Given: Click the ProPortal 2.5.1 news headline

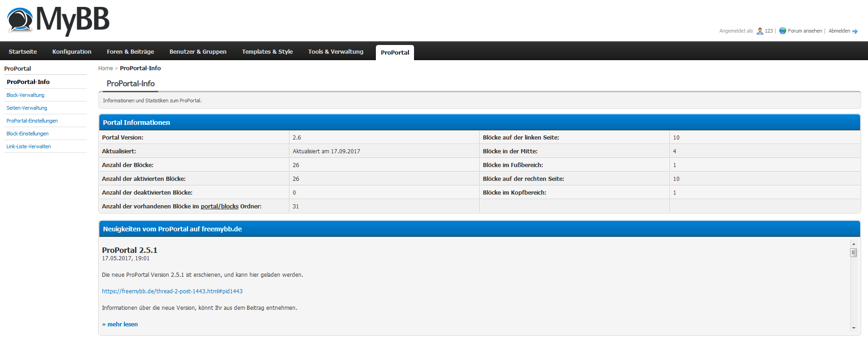Looking at the screenshot, I should point(130,250).
